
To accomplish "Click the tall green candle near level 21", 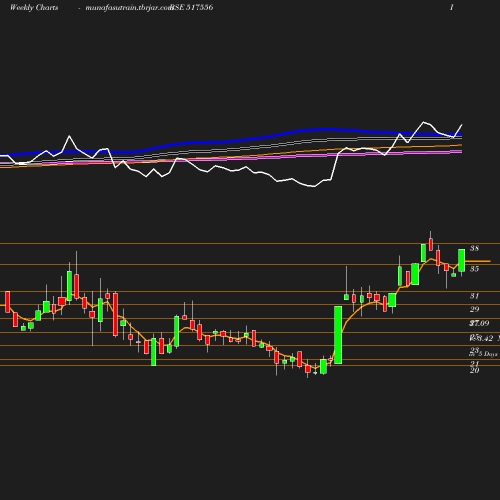I will click(x=338, y=335).
